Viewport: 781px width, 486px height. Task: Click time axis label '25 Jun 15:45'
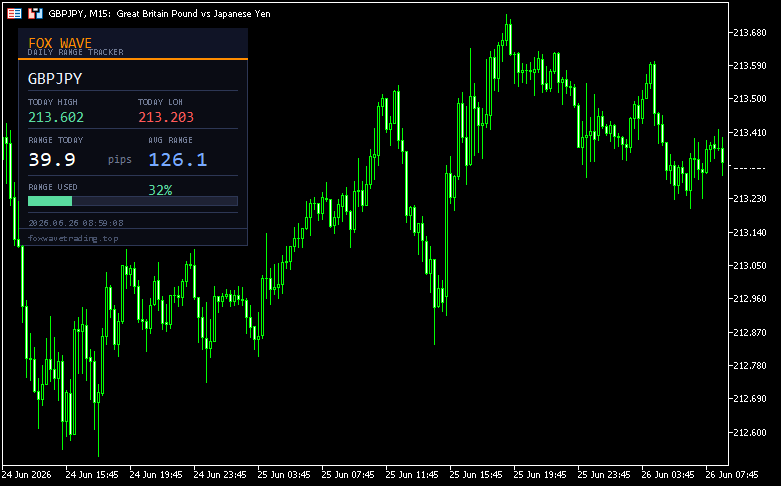coord(476,475)
